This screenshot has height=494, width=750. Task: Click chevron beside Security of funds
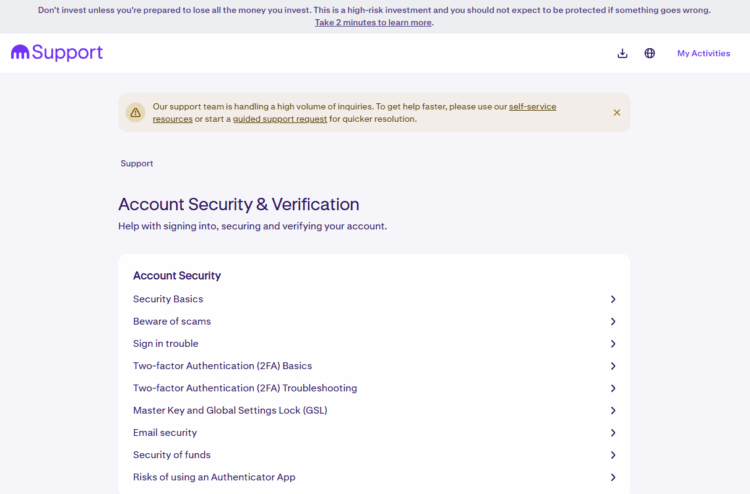point(613,455)
